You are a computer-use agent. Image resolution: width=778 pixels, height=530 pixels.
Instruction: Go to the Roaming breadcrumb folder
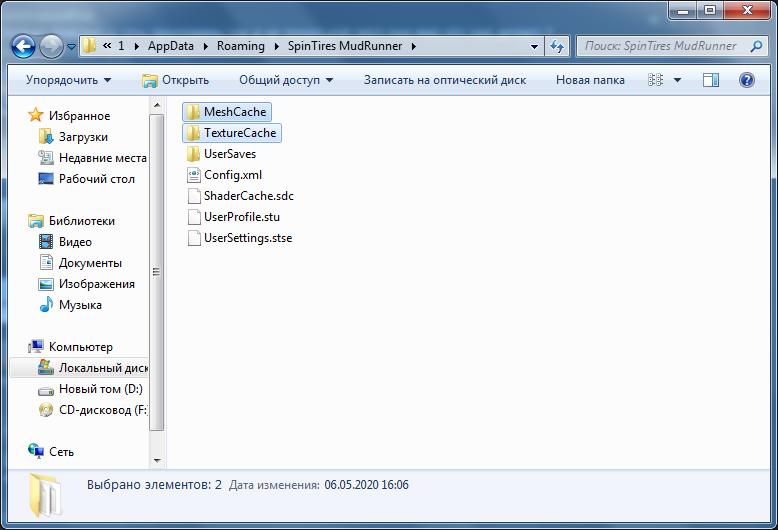241,46
